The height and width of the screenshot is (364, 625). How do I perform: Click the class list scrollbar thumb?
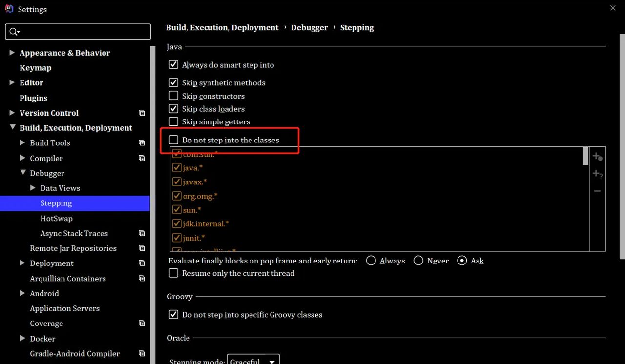coord(585,156)
